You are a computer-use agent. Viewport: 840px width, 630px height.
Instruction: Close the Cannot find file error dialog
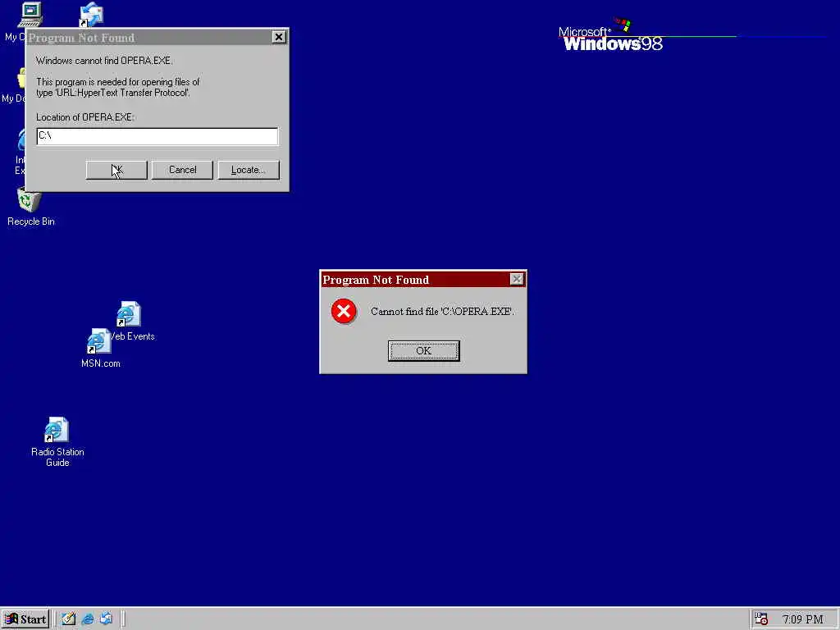tap(517, 279)
